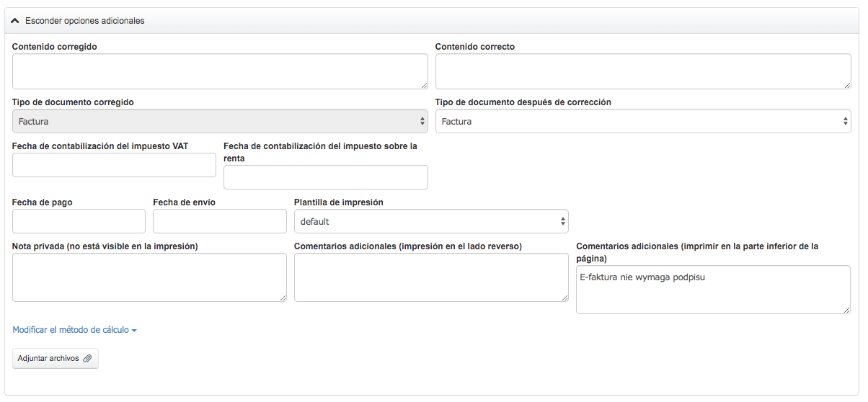Open Plantilla de impresión dropdown

(431, 221)
